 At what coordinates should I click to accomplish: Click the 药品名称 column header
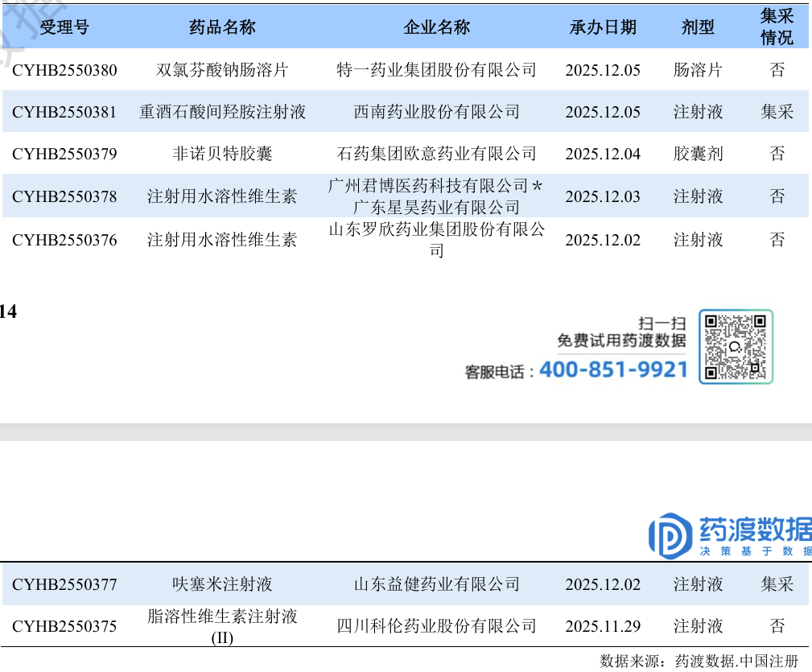(x=222, y=27)
